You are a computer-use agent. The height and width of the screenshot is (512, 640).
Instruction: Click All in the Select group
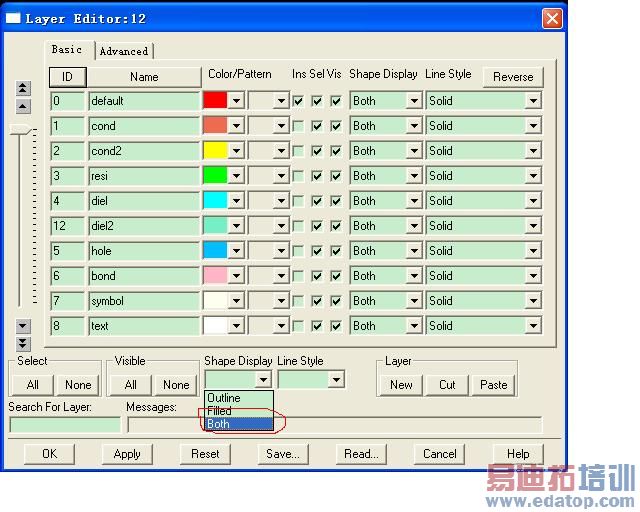32,385
